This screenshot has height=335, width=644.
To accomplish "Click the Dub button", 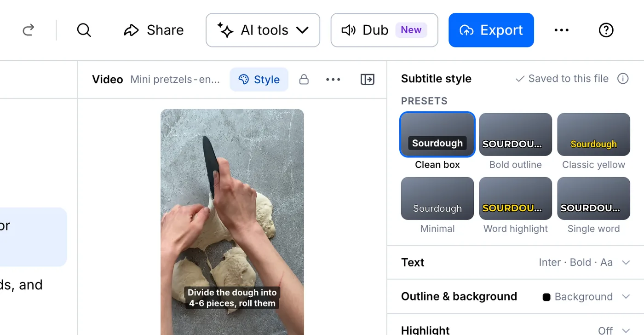I will pos(384,30).
